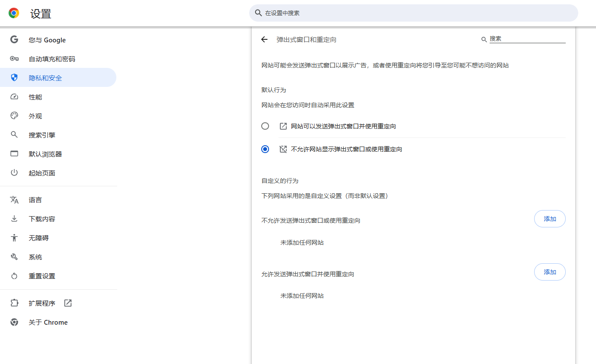The image size is (596, 364).
Task: Focus the 搜索 field in popups page
Action: coord(527,39)
